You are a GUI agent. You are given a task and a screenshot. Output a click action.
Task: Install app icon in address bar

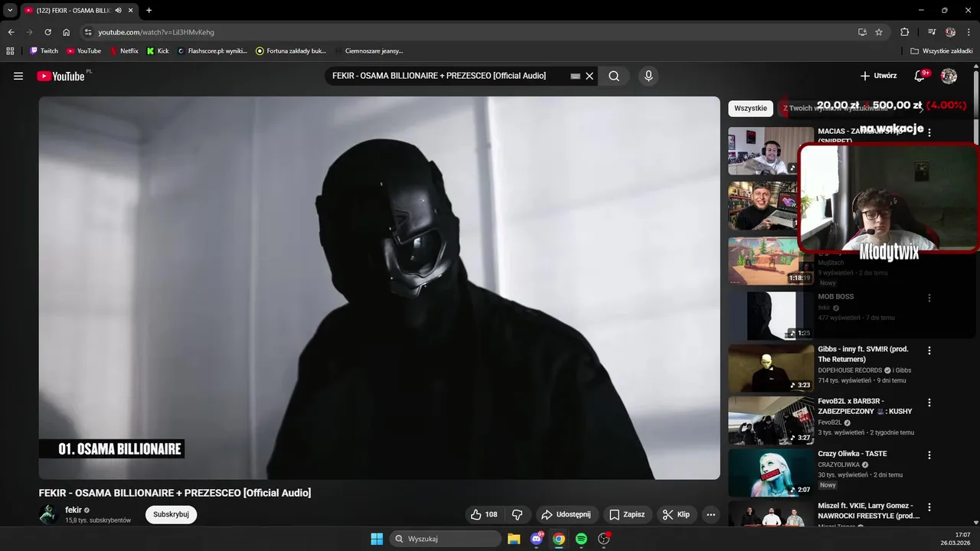coord(862,32)
